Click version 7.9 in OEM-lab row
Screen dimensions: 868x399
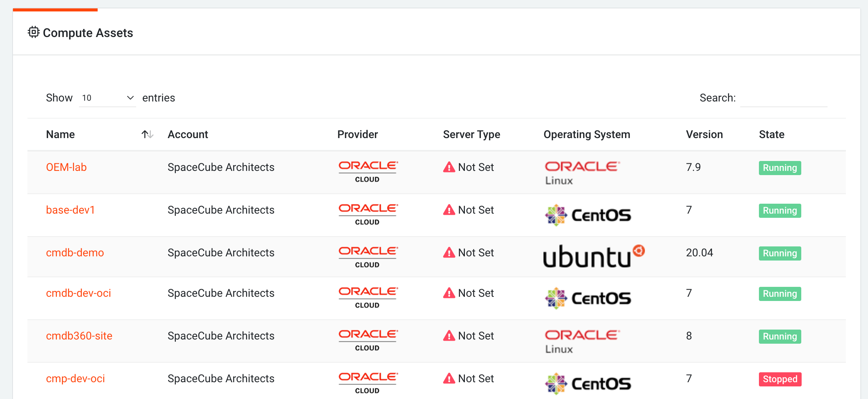[693, 167]
